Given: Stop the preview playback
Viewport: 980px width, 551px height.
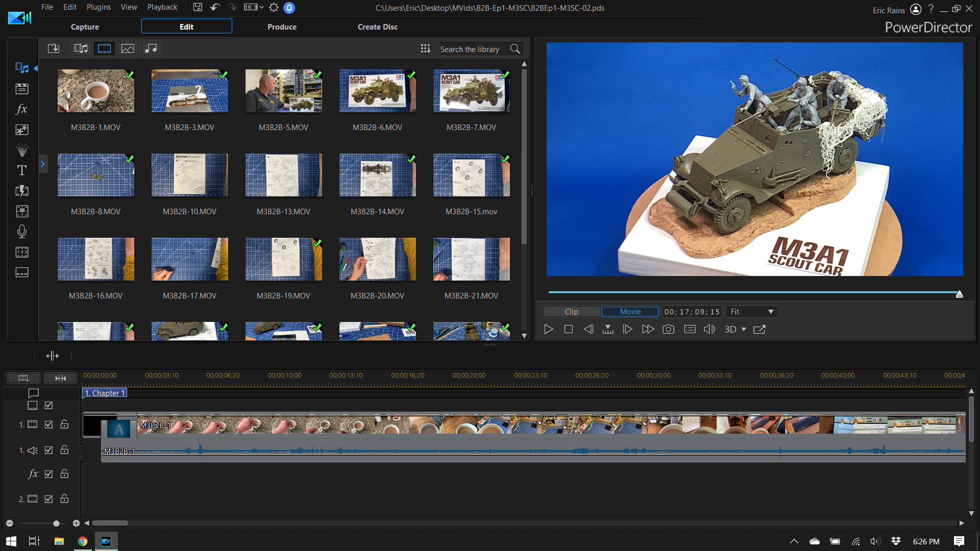Looking at the screenshot, I should 569,330.
